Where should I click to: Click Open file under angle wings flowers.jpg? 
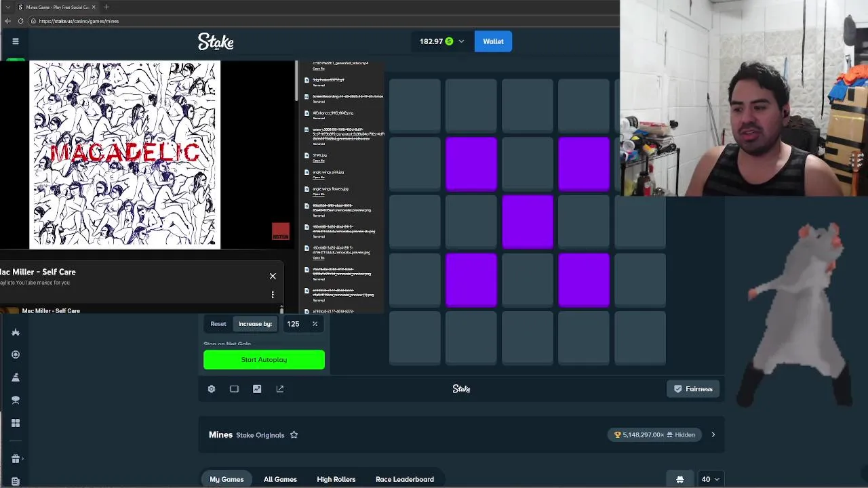coord(319,195)
